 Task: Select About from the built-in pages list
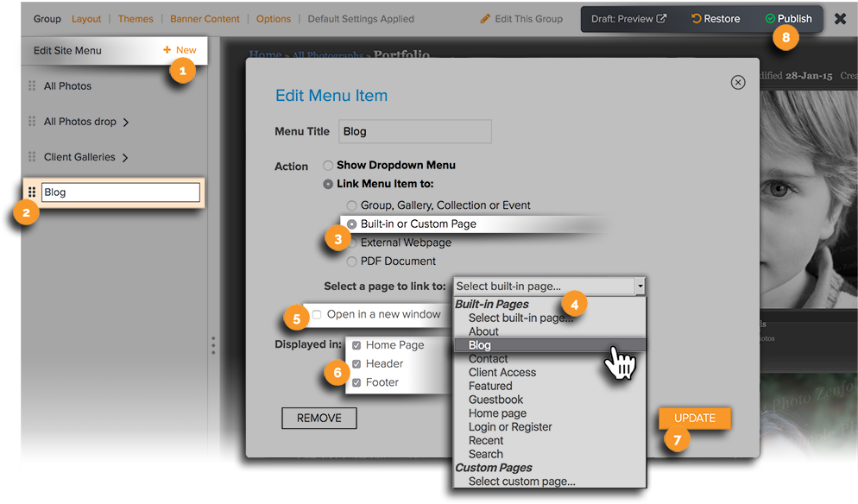pyautogui.click(x=483, y=331)
